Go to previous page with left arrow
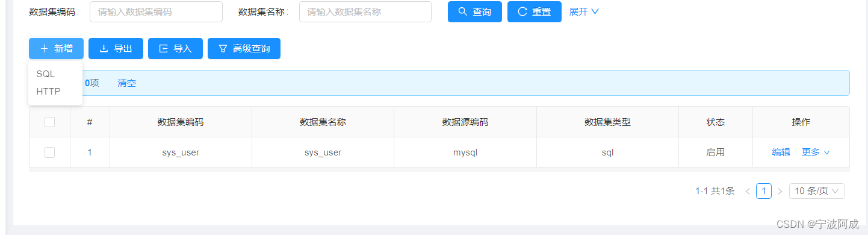Image resolution: width=868 pixels, height=235 pixels. (748, 191)
